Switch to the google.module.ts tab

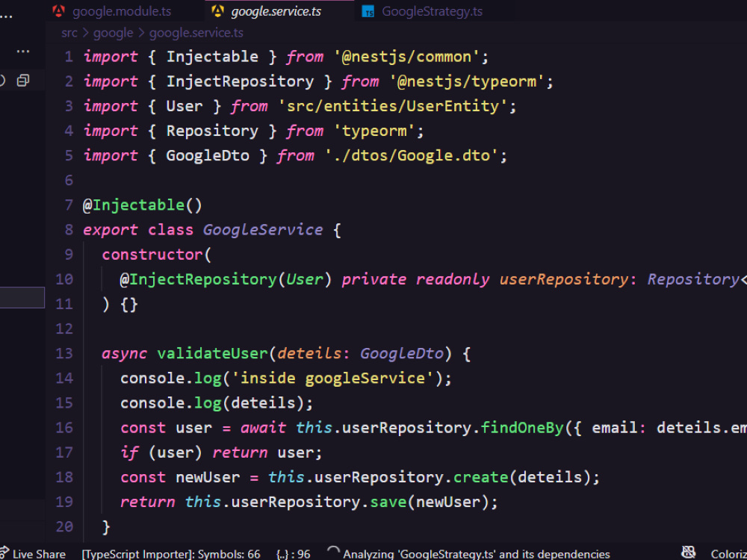122,11
